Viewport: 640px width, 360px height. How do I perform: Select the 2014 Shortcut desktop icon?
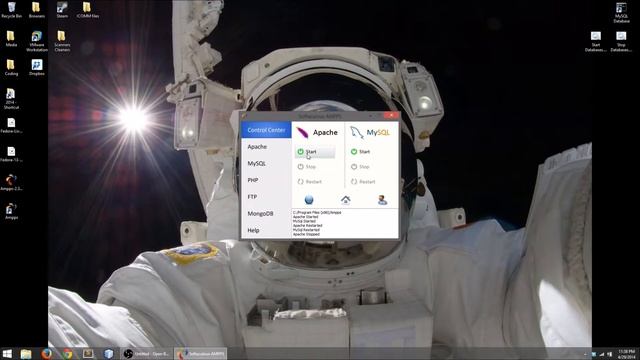click(x=11, y=99)
